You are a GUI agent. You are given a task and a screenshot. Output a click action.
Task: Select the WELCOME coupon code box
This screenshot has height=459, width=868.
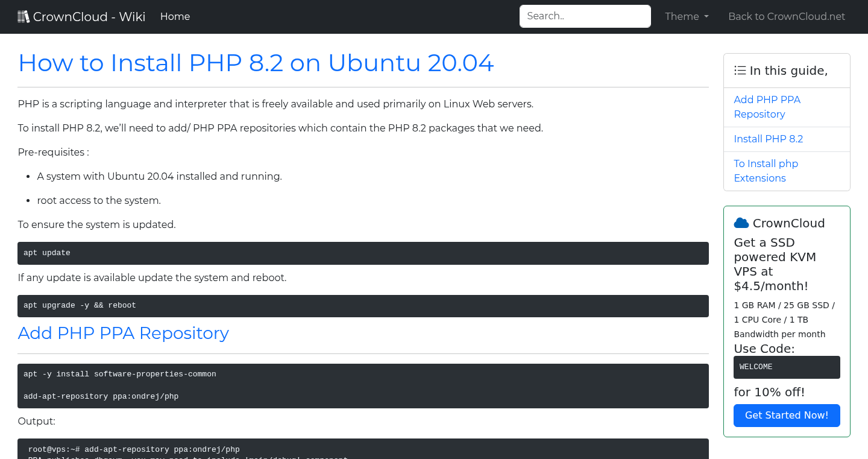(x=787, y=367)
